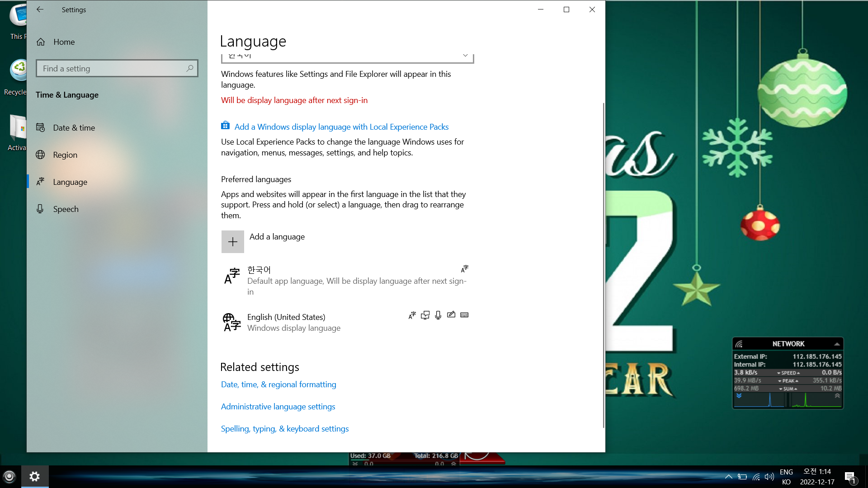Click English text-to-speech feature icon
The height and width of the screenshot is (488, 868).
[x=425, y=315]
